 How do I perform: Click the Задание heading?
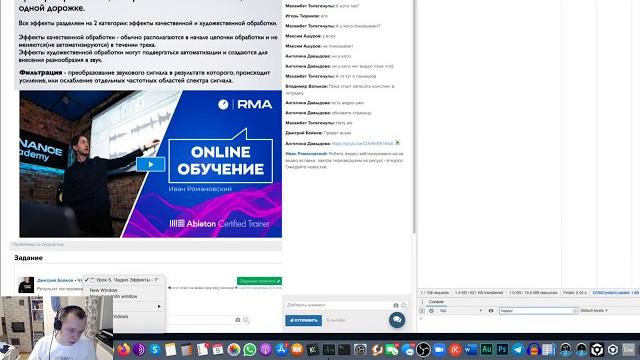tap(28, 258)
